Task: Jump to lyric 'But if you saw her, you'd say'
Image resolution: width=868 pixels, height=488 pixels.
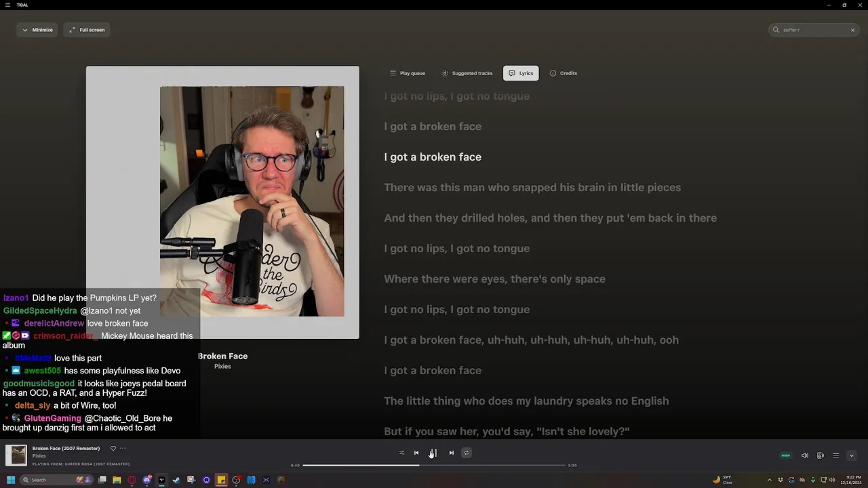Action: click(507, 432)
